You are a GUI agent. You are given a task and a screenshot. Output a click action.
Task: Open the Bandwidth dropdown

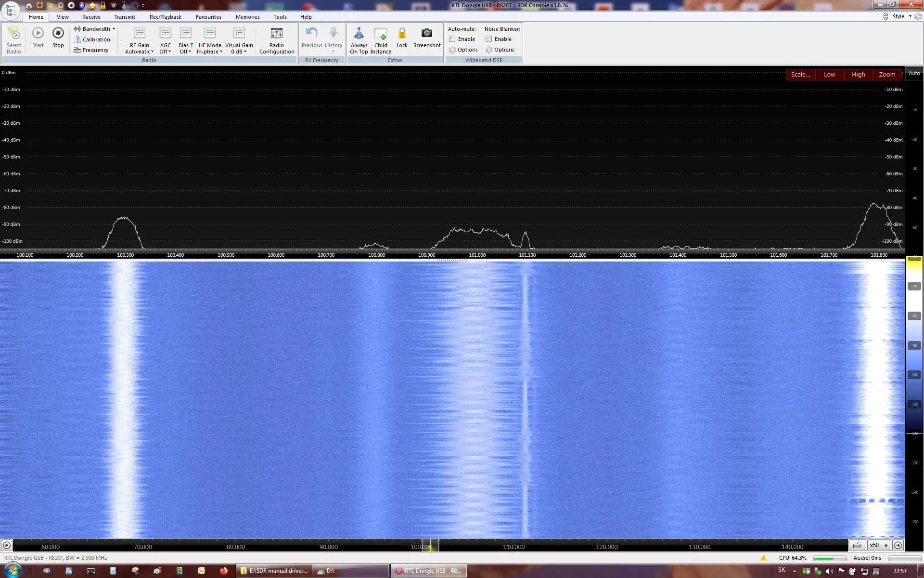(x=95, y=29)
